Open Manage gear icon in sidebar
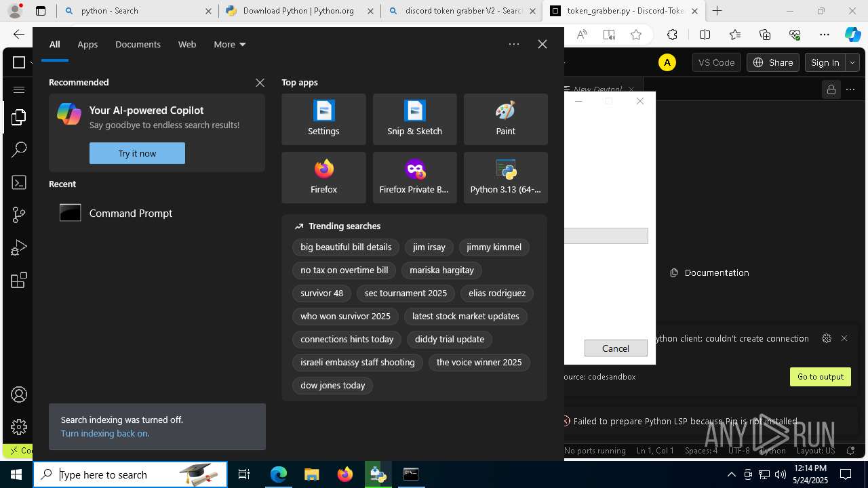The image size is (868, 488). tap(19, 427)
